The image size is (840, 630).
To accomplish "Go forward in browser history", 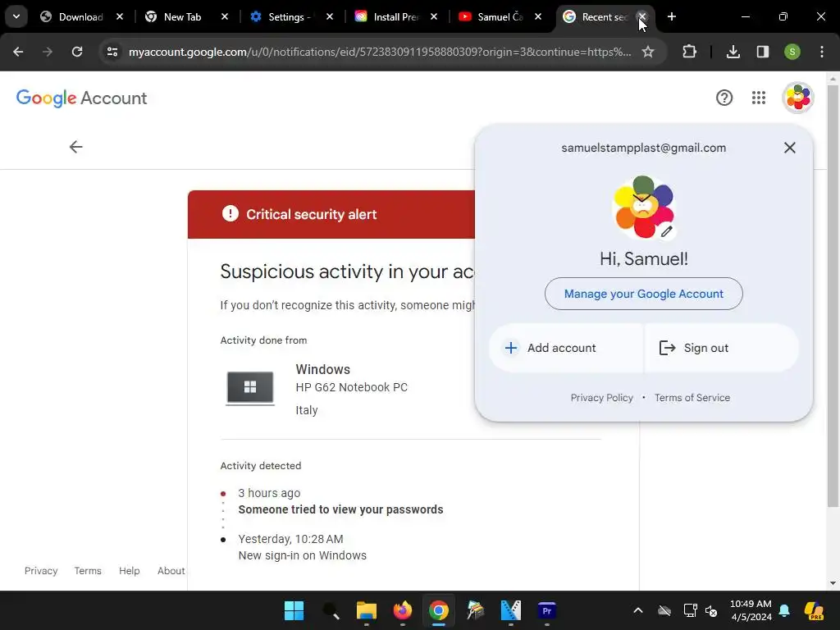I will click(48, 52).
